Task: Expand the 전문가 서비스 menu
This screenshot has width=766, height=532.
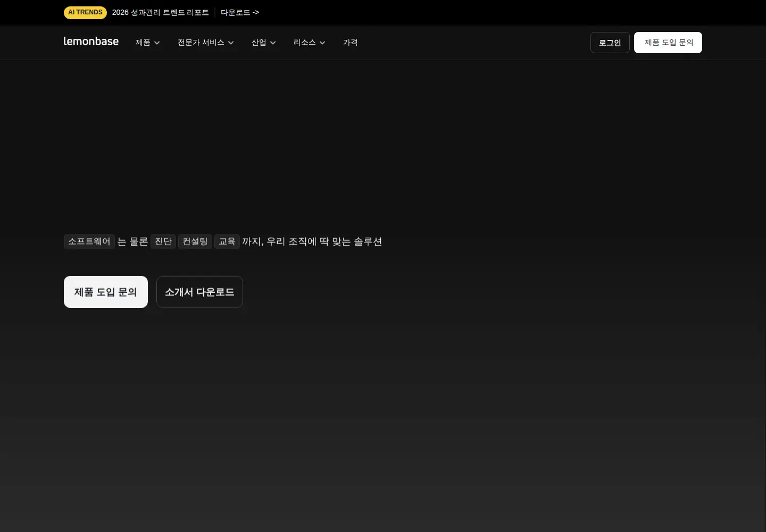Action: click(x=206, y=43)
